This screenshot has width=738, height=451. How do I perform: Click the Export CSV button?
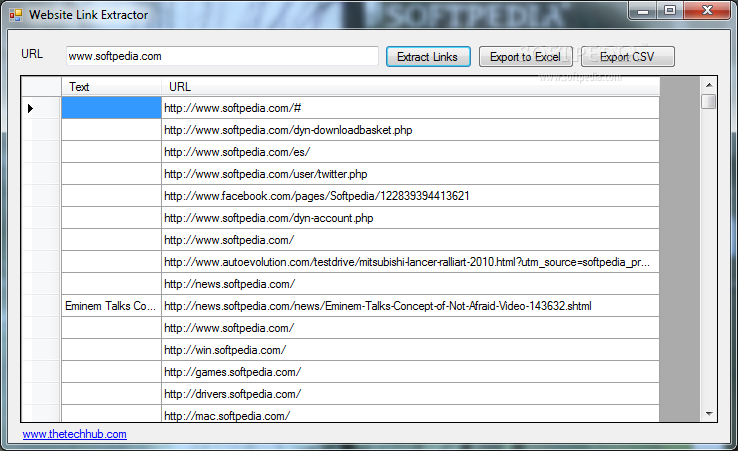coord(627,56)
